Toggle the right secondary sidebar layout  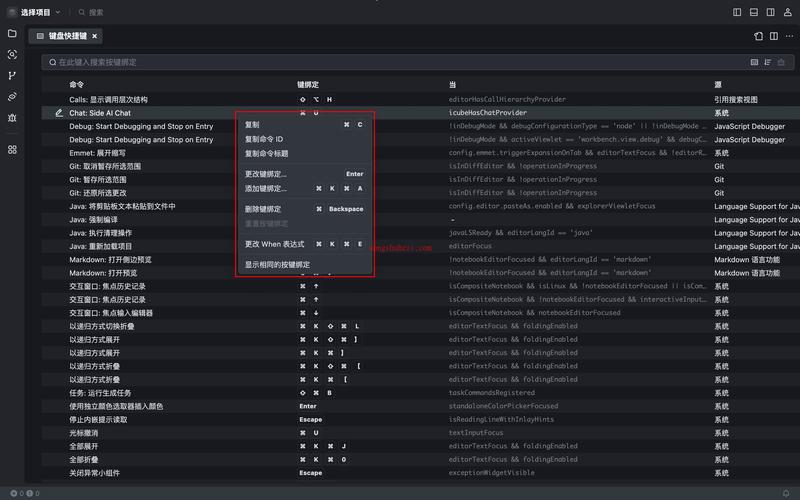pos(770,12)
